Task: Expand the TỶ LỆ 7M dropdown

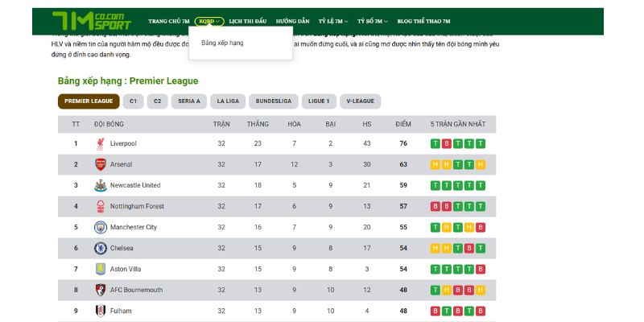Action: pyautogui.click(x=333, y=22)
